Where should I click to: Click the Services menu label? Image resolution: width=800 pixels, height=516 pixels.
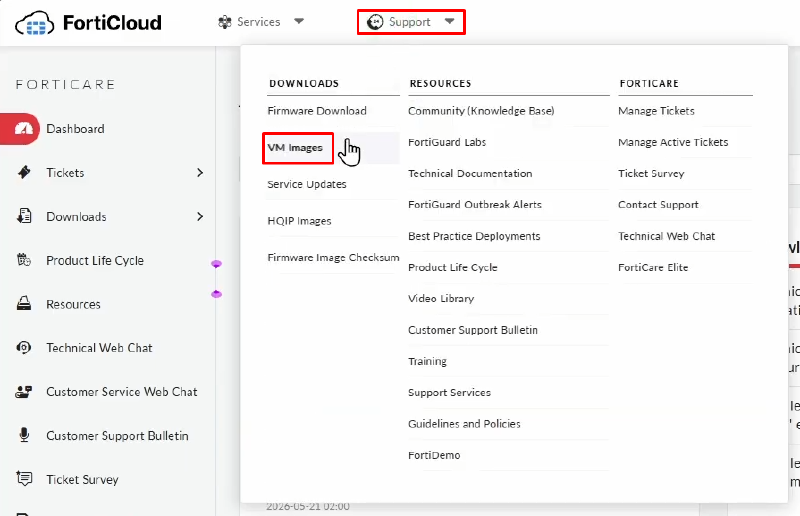(259, 22)
